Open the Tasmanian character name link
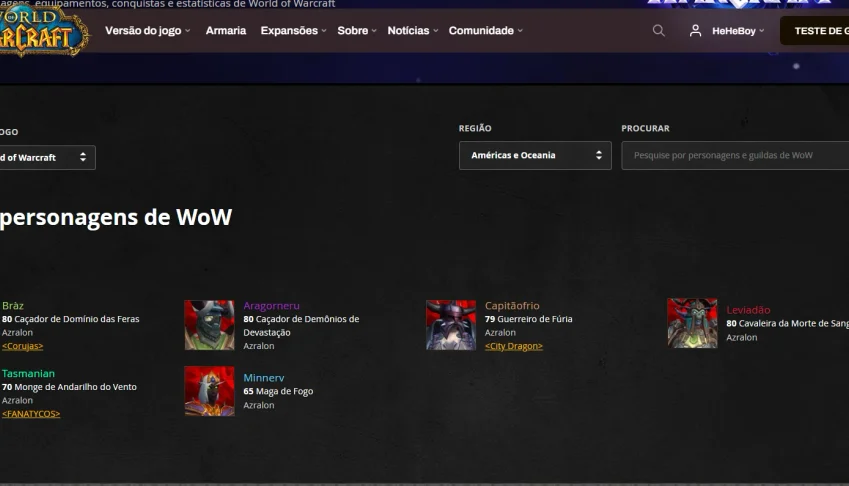Viewport: 849px width, 486px height. coord(28,373)
